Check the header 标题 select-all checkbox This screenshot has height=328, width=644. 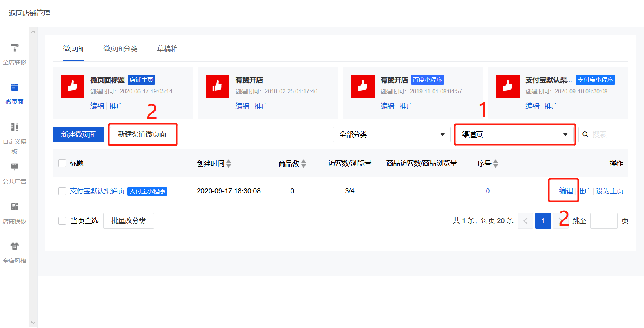[x=62, y=163]
